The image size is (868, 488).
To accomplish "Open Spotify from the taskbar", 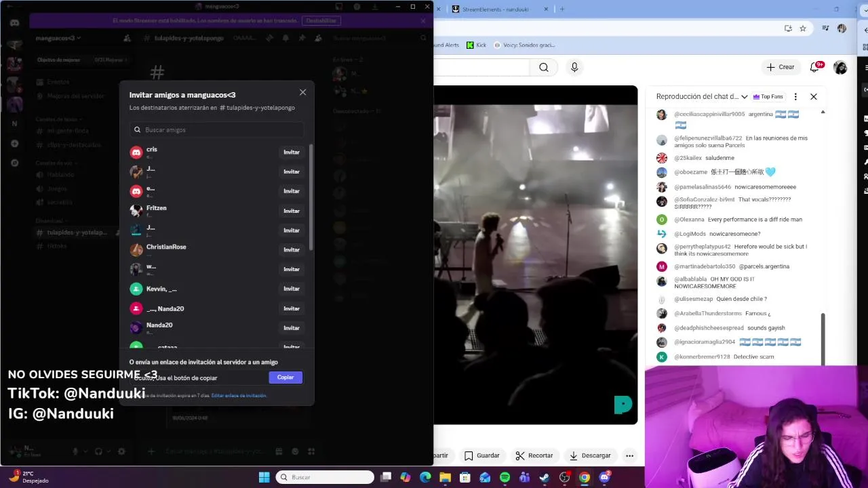I will click(x=505, y=477).
